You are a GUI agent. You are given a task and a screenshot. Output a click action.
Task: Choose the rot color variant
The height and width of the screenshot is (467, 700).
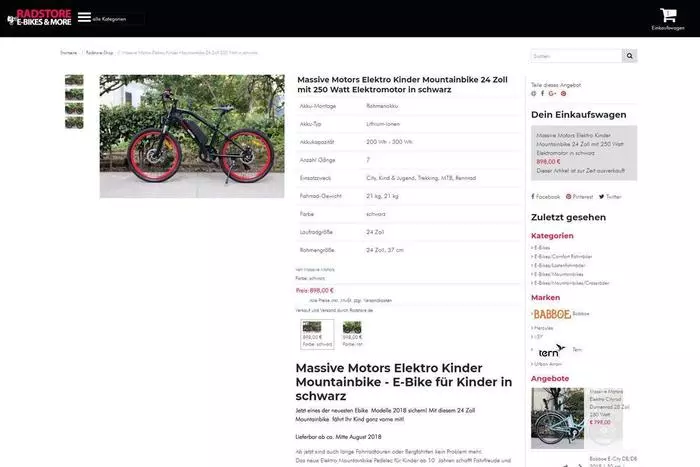pyautogui.click(x=352, y=329)
